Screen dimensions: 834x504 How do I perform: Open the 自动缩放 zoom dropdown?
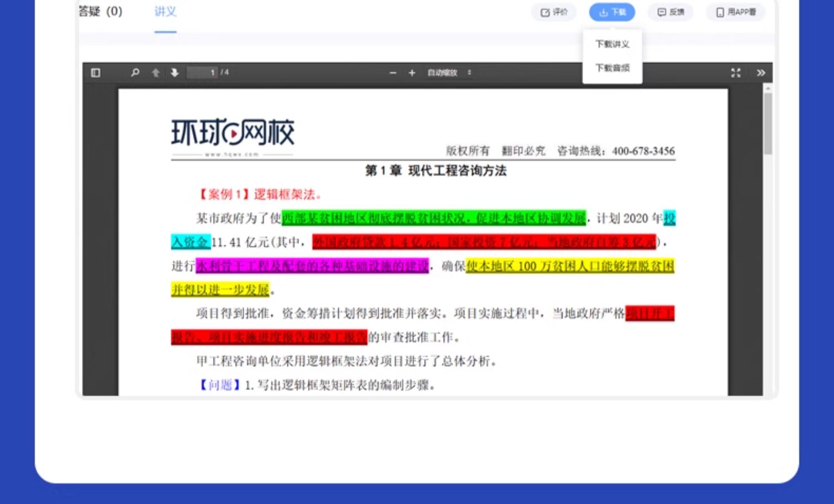point(449,73)
